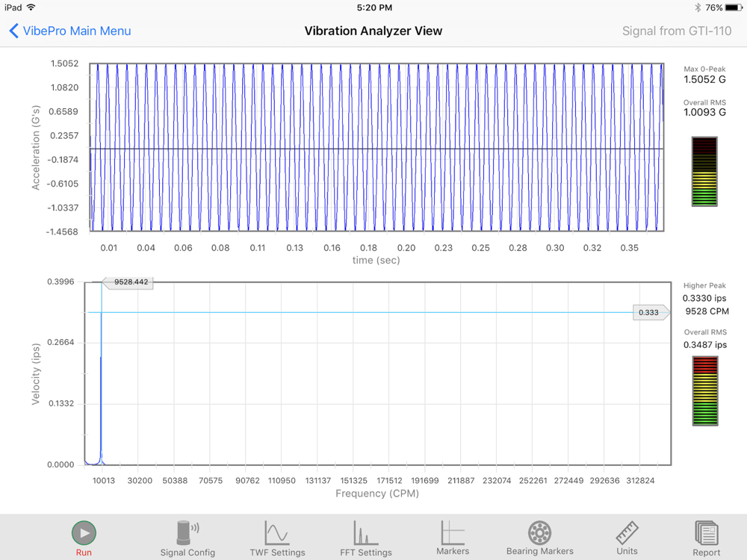
Task: Open Bearing Markers bearing icon
Action: [x=540, y=532]
